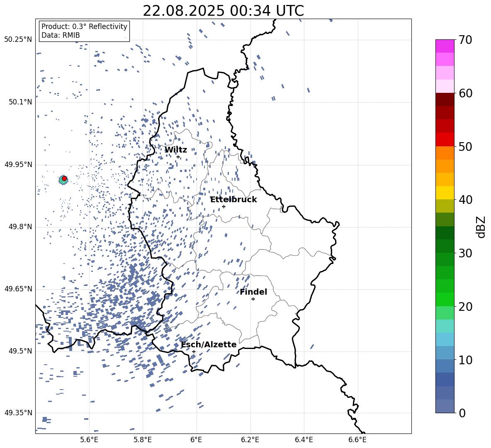Viewport: 491px width, 448px height.
Task: Click the yellow 40 dBZ colorbar segment
Action: [445, 193]
